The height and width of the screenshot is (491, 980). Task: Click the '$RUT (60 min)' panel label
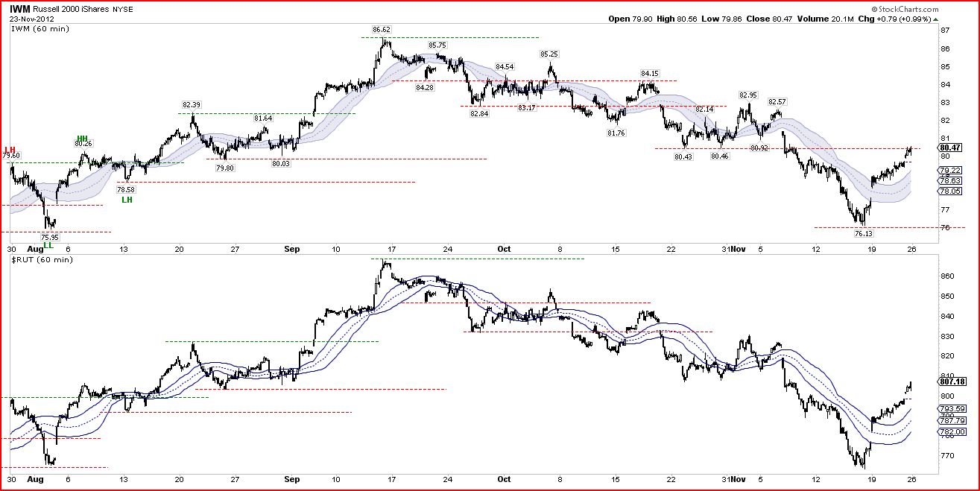42,259
